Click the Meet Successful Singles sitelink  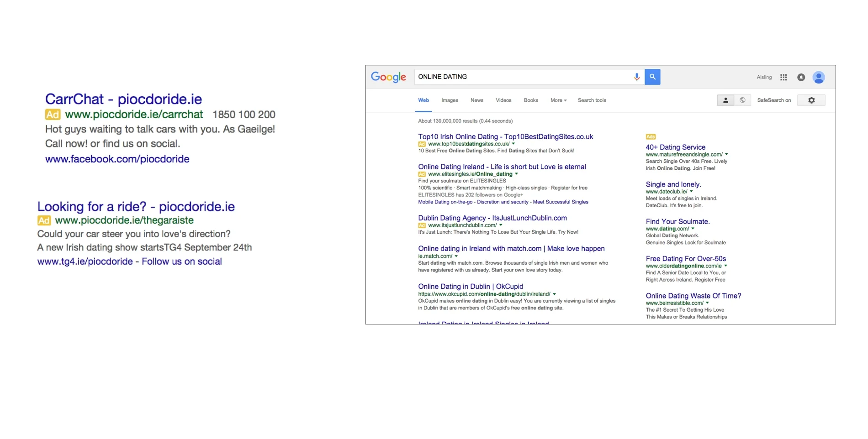561,202
